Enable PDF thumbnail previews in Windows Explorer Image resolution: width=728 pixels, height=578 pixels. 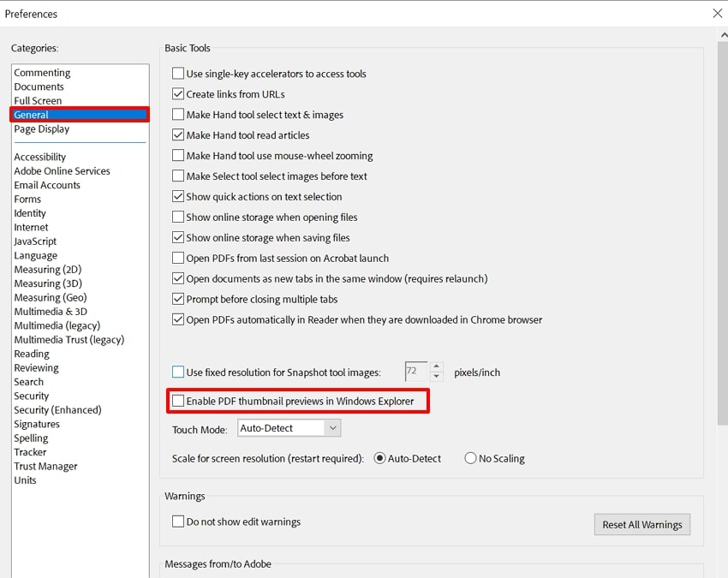click(178, 401)
